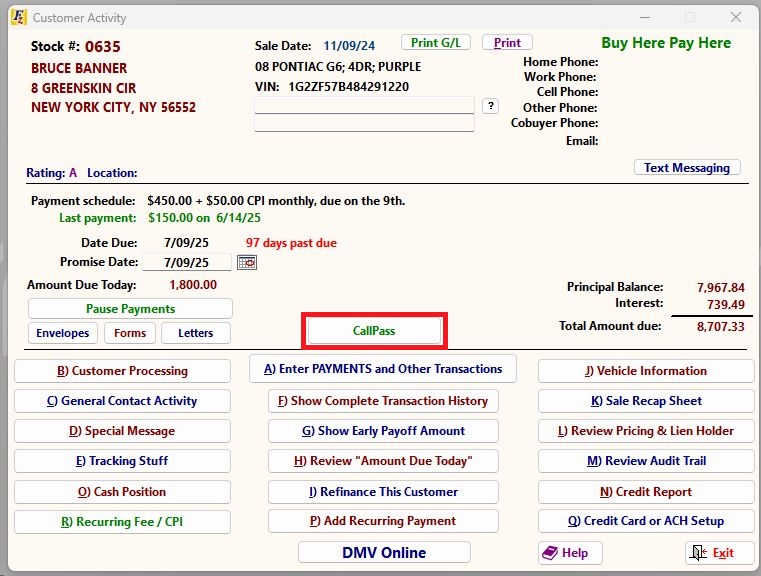This screenshot has height=576, width=761.
Task: Launch DMV Online
Action: click(384, 553)
